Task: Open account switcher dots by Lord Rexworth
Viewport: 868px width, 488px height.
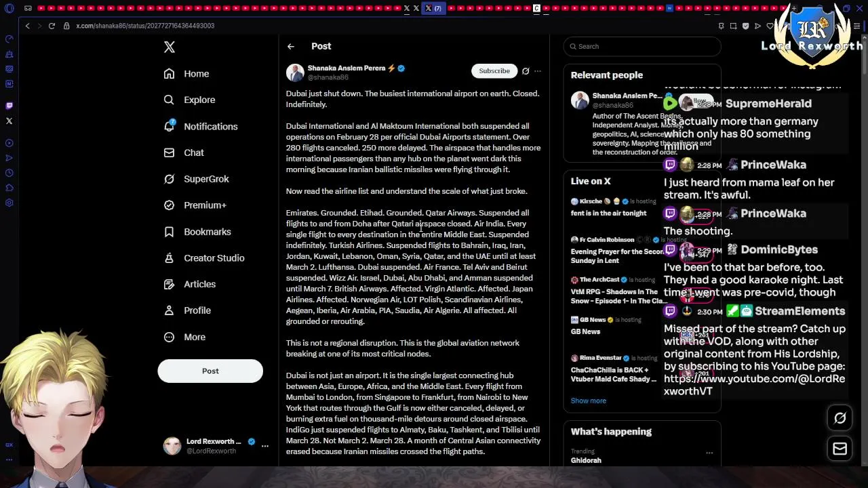Action: coord(265,446)
